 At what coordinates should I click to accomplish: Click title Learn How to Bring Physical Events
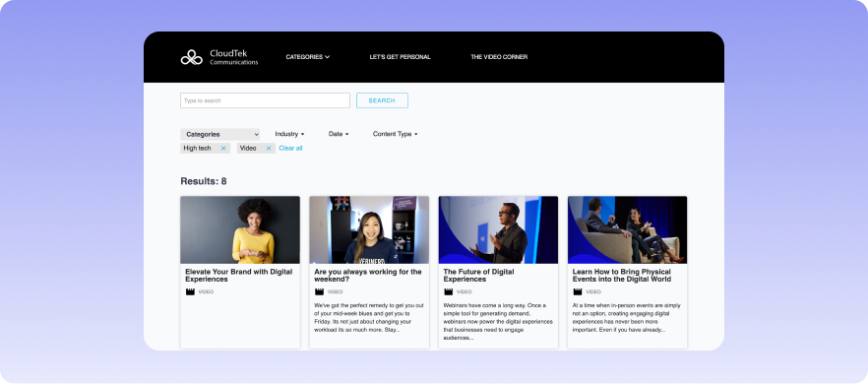[x=622, y=276]
